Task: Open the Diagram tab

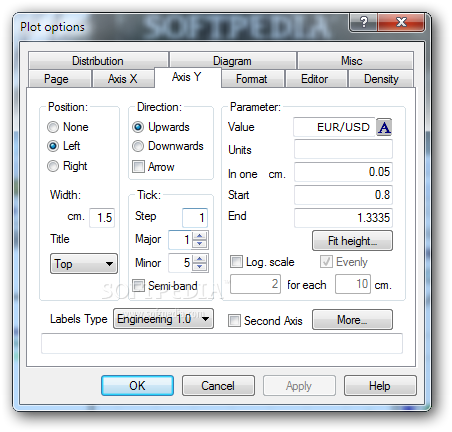Action: pos(232,61)
